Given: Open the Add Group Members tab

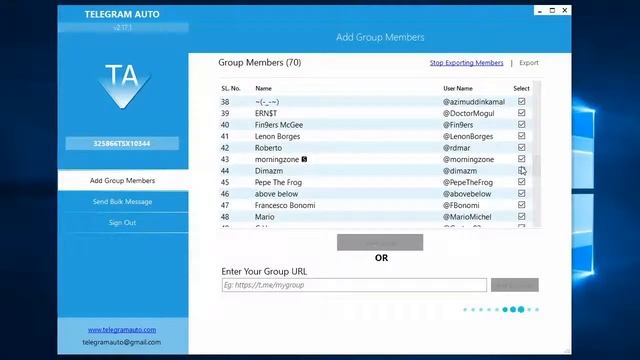Looking at the screenshot, I should pyautogui.click(x=123, y=180).
